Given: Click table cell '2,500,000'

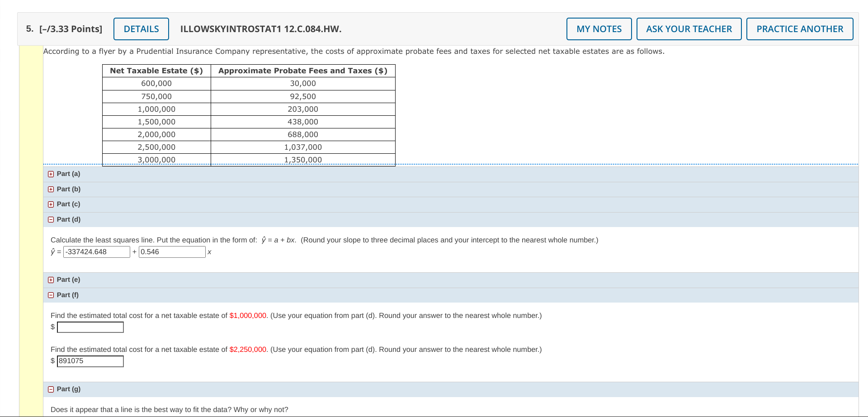Looking at the screenshot, I should [x=156, y=147].
